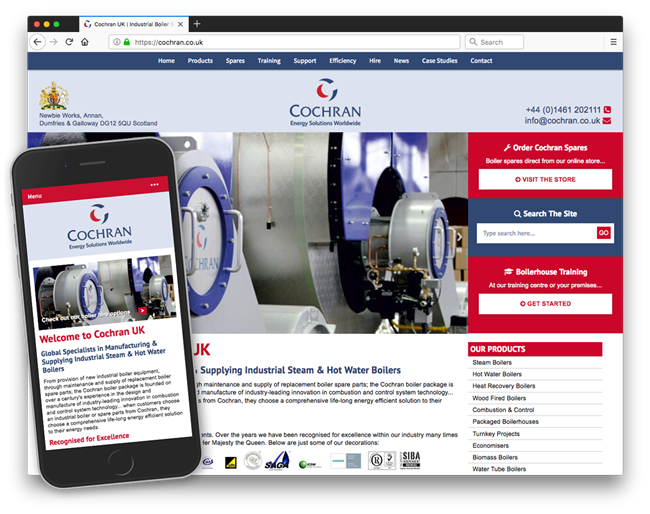Click the +44 (0)1461 202111 phone number
This screenshot has width=650, height=514.
(563, 110)
